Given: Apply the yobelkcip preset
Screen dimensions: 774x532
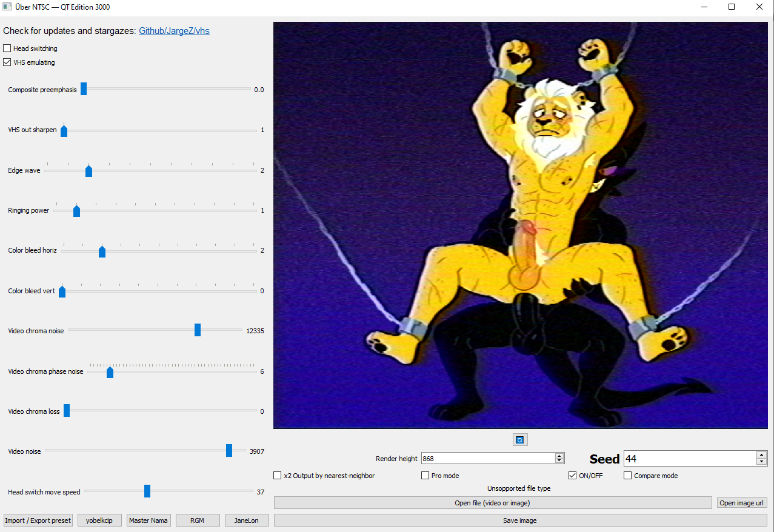Looking at the screenshot, I should click(x=99, y=520).
